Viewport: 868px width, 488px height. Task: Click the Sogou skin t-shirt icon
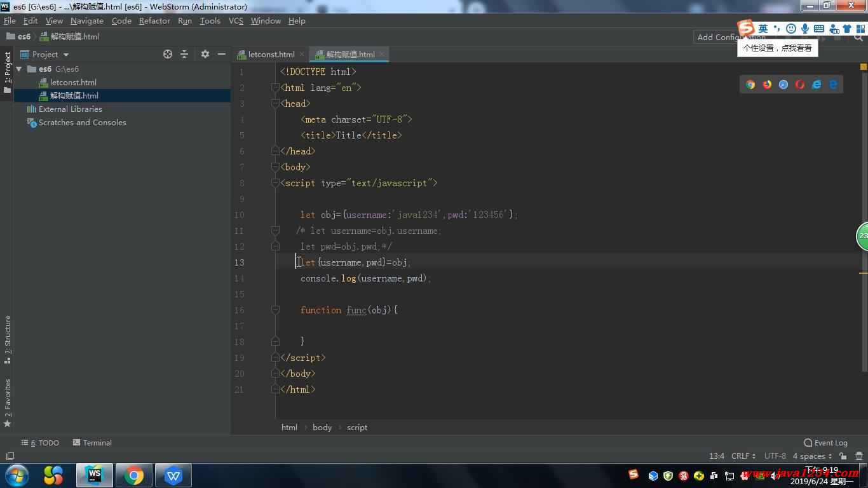tap(847, 29)
